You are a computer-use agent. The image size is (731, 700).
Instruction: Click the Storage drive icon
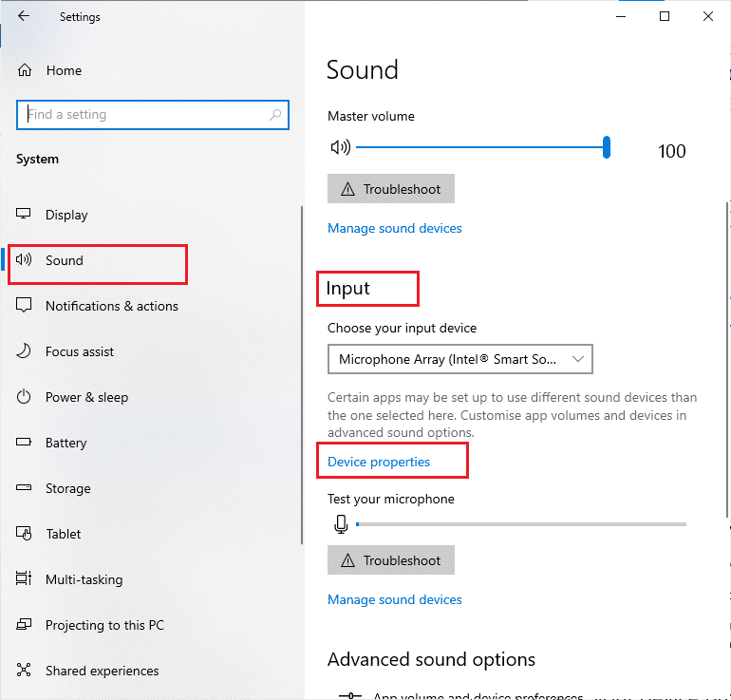[24, 488]
